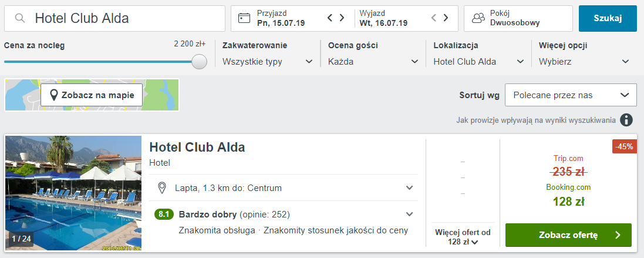Advance departure date to next day

[446, 18]
